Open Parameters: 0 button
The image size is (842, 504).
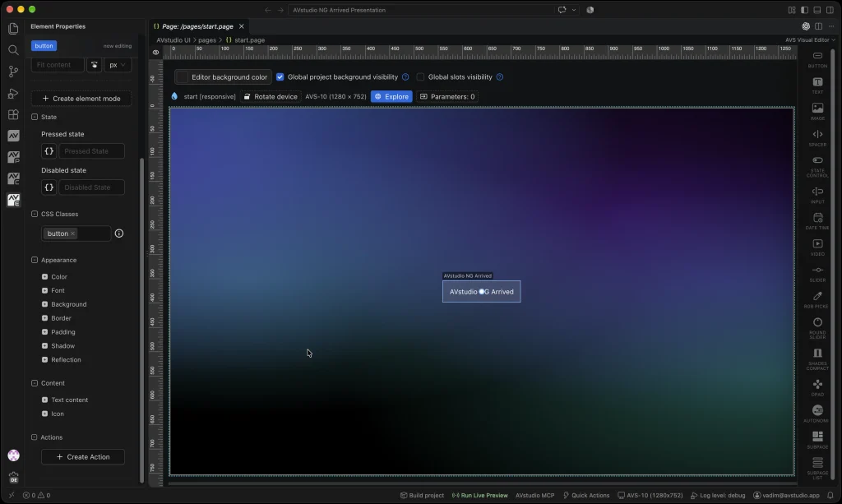(447, 97)
